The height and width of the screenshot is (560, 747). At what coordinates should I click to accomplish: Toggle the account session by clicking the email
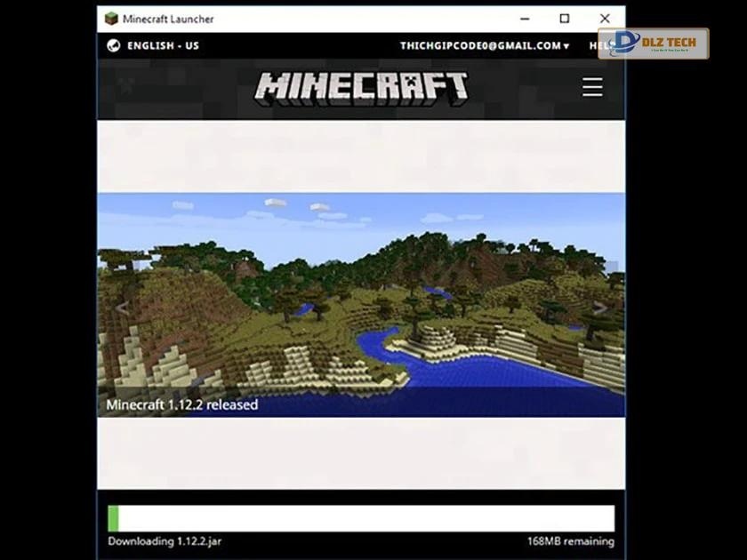click(x=480, y=45)
